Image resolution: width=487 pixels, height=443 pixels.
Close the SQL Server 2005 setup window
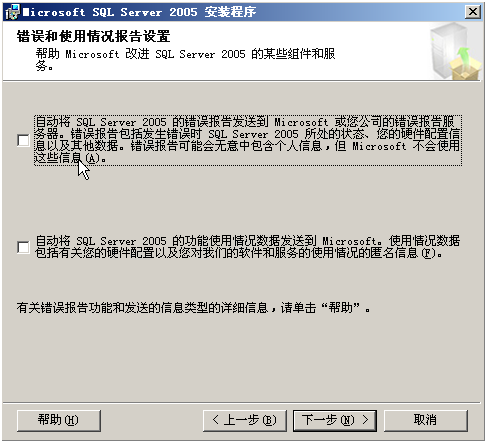click(x=473, y=12)
